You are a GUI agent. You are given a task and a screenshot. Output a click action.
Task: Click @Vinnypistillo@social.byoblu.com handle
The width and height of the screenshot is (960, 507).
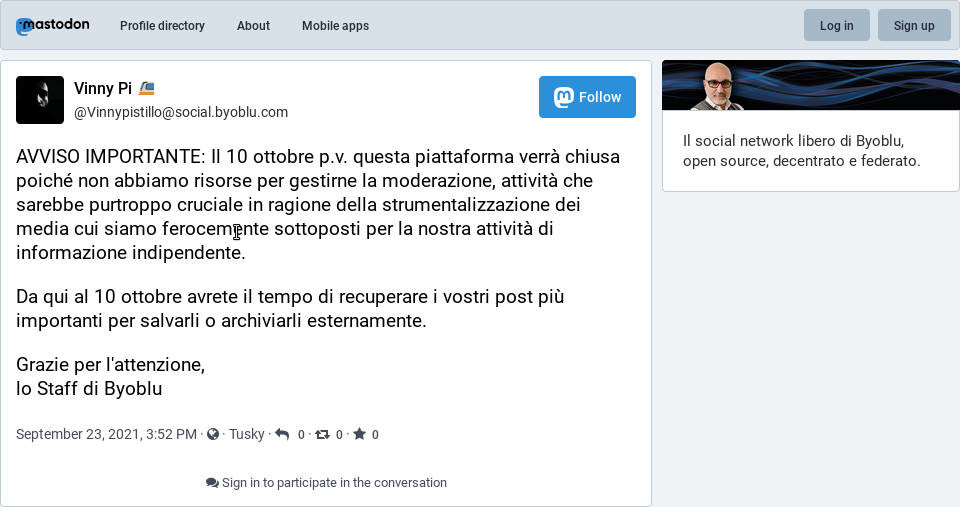181,112
